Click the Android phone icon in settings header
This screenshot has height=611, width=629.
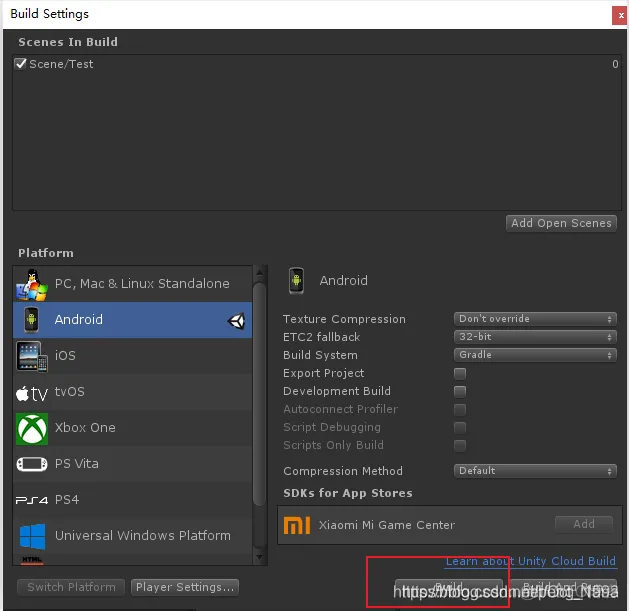pos(296,280)
